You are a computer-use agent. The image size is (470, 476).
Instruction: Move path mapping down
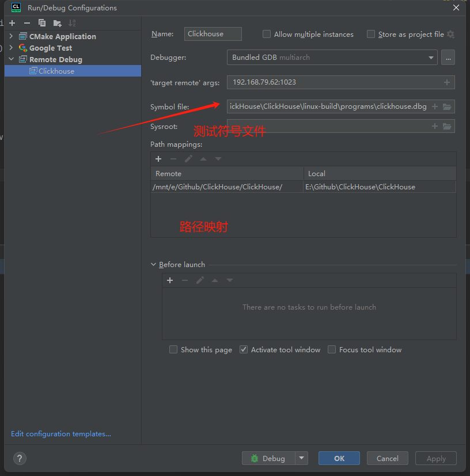[218, 159]
